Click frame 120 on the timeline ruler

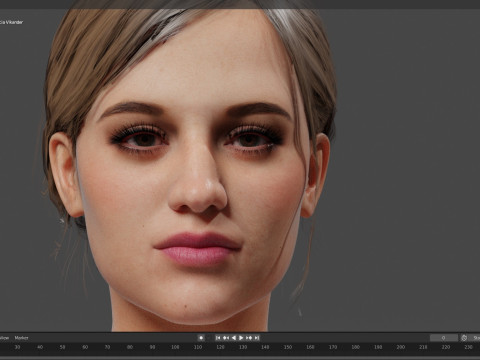click(220, 347)
